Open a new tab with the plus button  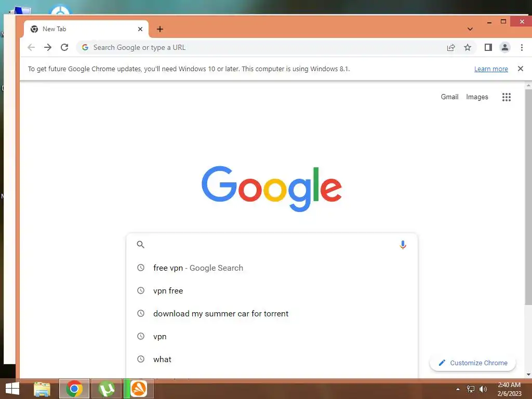click(160, 29)
